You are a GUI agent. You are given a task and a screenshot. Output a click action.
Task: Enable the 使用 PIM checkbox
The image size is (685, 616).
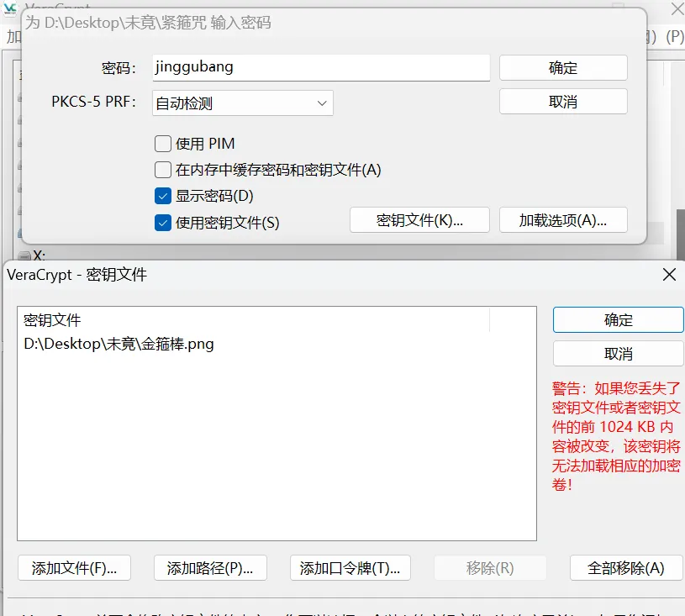coord(163,144)
